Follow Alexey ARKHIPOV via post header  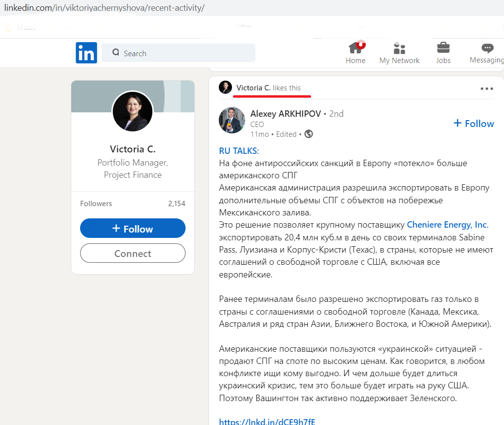point(473,124)
